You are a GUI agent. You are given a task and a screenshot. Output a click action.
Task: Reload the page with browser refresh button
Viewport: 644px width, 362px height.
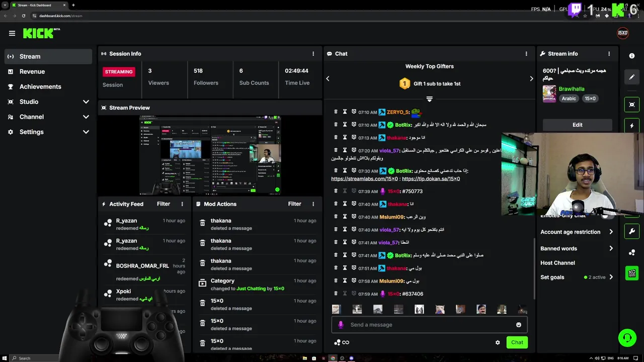coord(23,16)
